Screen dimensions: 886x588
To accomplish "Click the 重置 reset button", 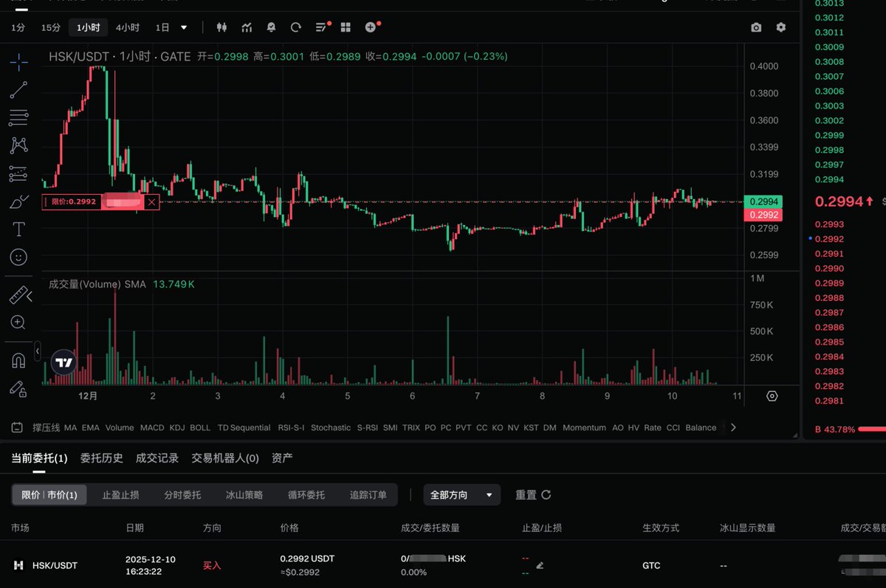I will [533, 495].
